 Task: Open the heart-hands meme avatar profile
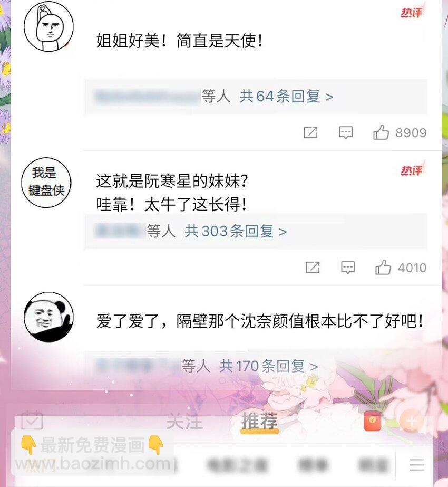pyautogui.click(x=48, y=26)
